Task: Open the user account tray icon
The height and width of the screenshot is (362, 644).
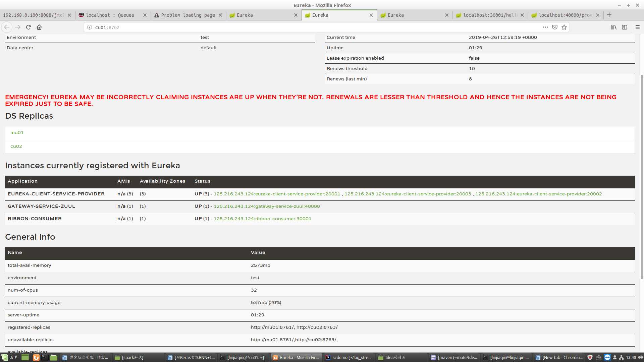Action: 615,358
